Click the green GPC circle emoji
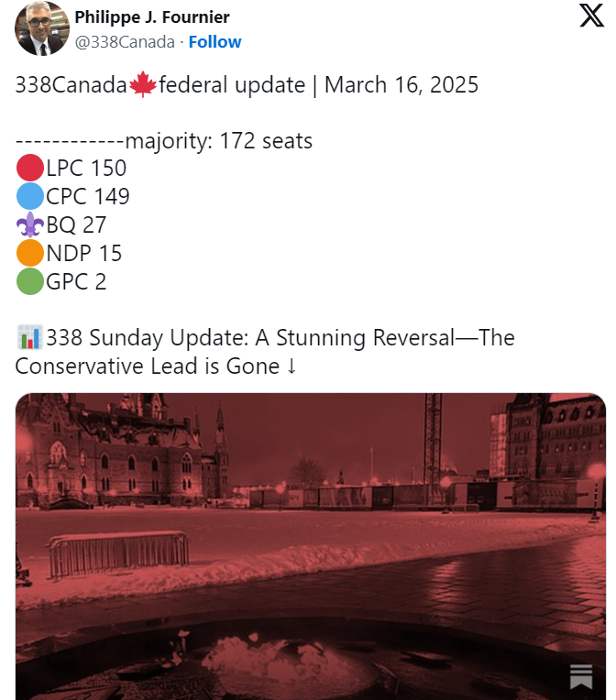This screenshot has height=700, width=616. [x=30, y=281]
